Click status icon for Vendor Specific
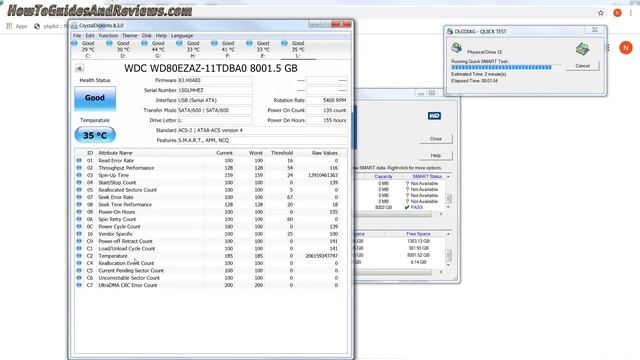Viewport: 640px width, 360px height. pos(79,234)
